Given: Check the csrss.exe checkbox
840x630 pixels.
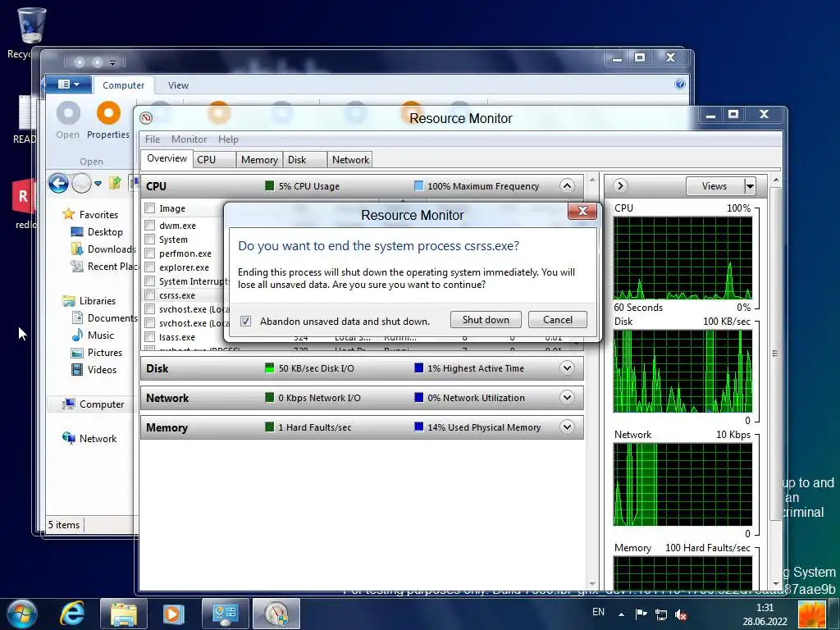Looking at the screenshot, I should tap(150, 295).
